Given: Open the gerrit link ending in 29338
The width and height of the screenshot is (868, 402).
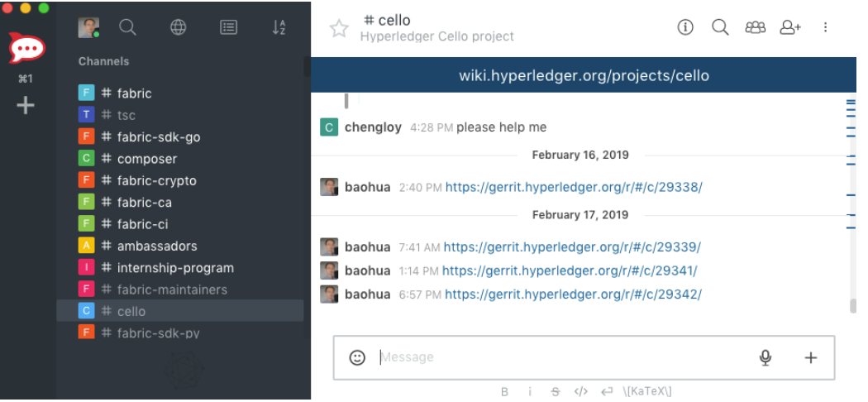Looking at the screenshot, I should 574,187.
